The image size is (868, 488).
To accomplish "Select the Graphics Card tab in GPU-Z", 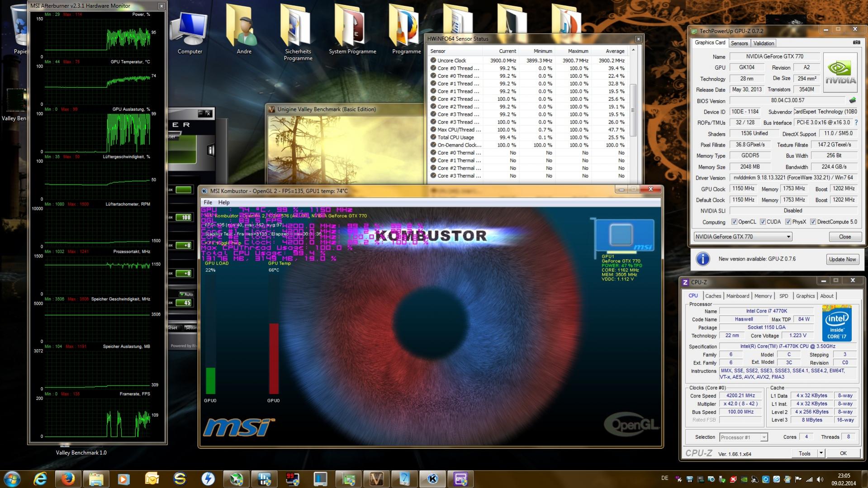I will click(x=710, y=43).
